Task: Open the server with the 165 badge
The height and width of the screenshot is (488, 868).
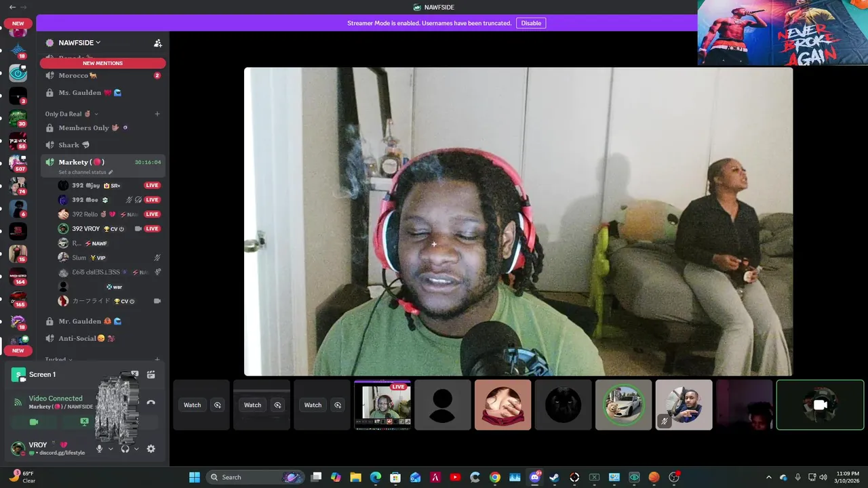Action: (x=18, y=299)
